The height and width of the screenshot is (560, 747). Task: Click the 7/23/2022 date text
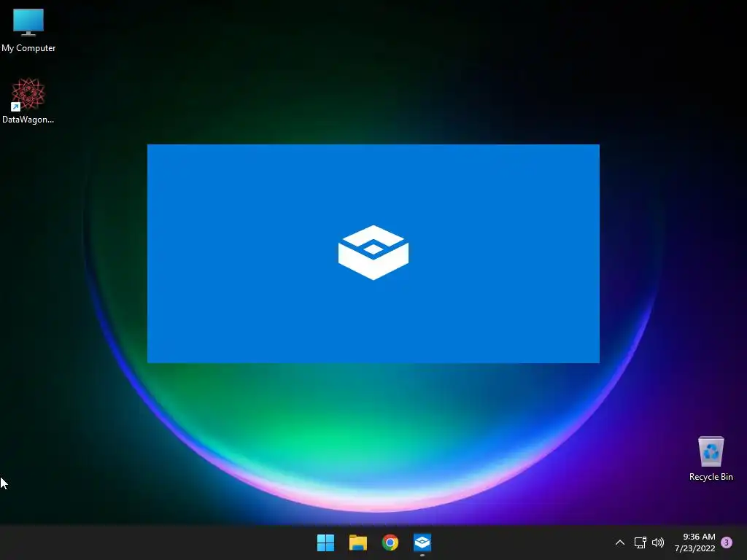coord(695,548)
